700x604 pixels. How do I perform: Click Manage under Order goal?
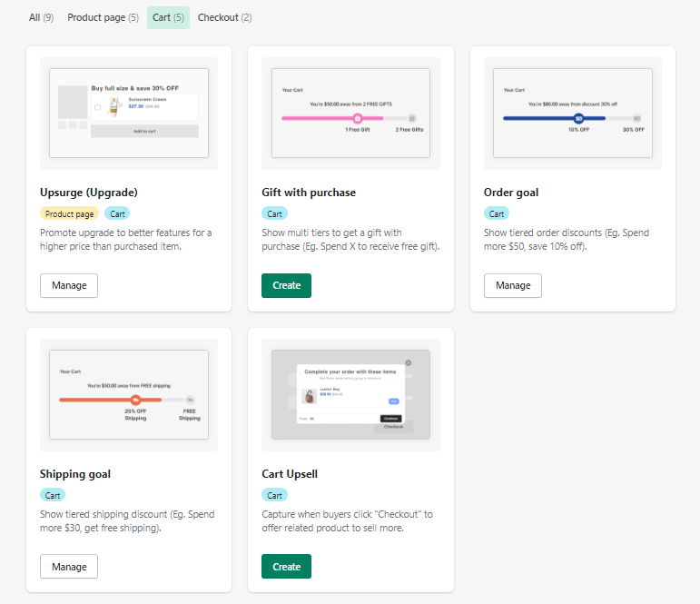[x=513, y=285]
